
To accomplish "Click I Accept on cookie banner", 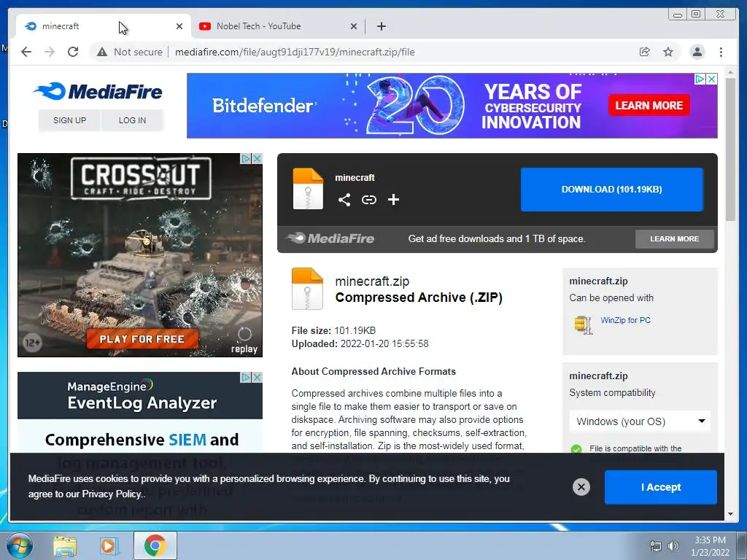I will [x=660, y=487].
